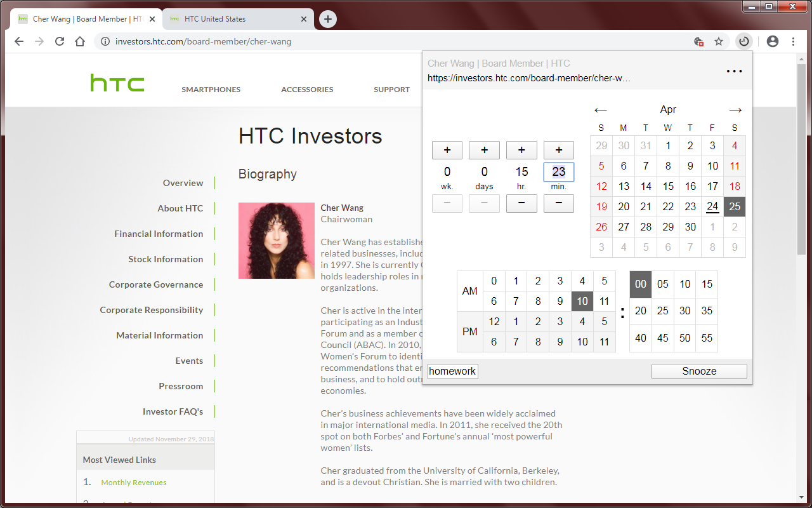Increase weeks with the plus button
Viewport: 812px width, 508px height.
(447, 150)
